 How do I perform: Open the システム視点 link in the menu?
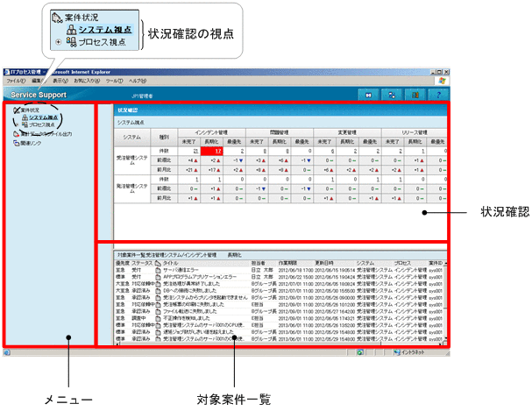click(44, 117)
